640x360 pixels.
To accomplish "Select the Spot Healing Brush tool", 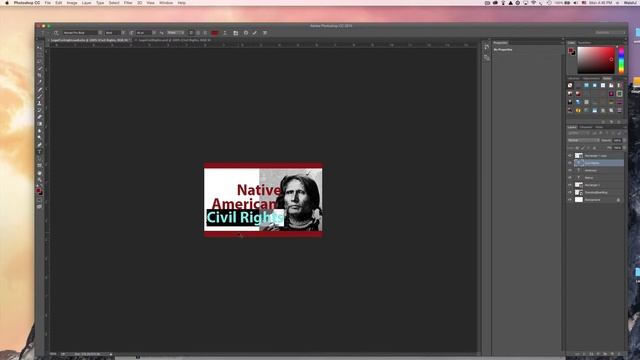I will point(40,89).
